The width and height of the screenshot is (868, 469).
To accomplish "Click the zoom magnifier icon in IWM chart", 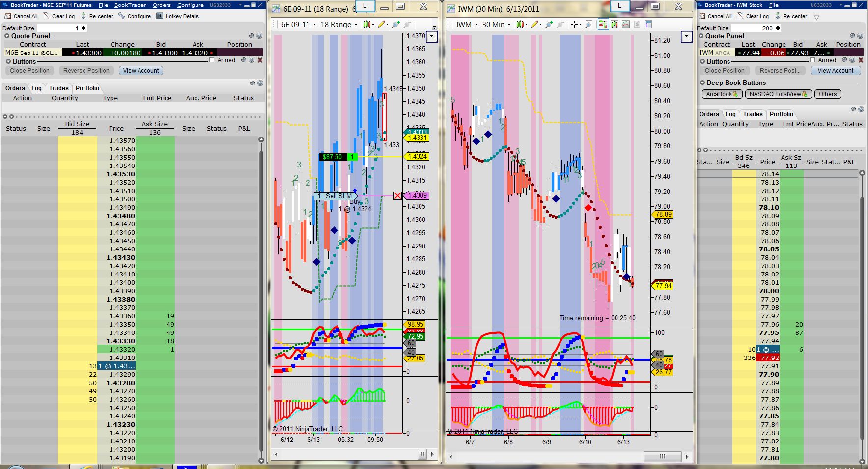I will [589, 25].
